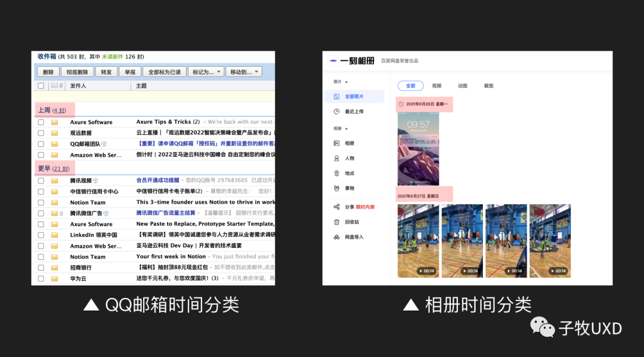Open the 标记为... dropdown
Image resolution: width=644 pixels, height=357 pixels.
coord(206,72)
